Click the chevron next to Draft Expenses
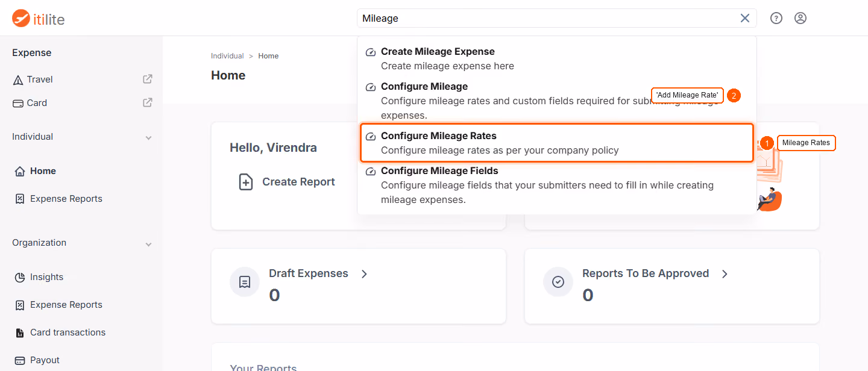 (364, 274)
